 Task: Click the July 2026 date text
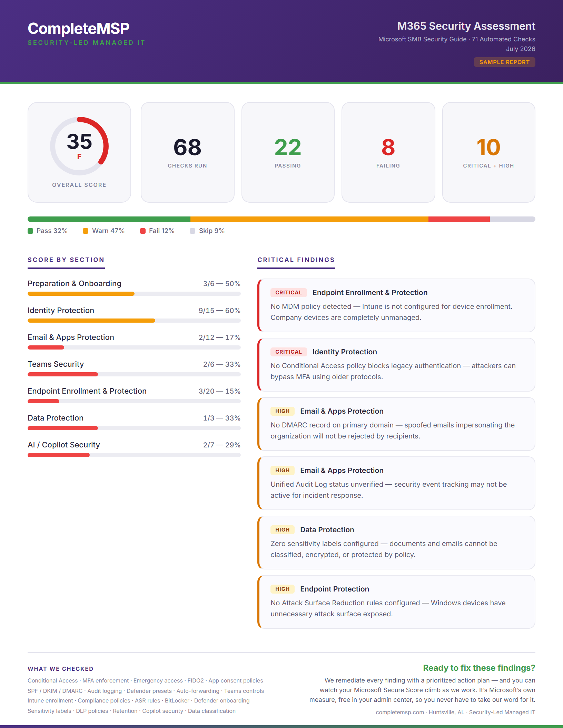521,49
